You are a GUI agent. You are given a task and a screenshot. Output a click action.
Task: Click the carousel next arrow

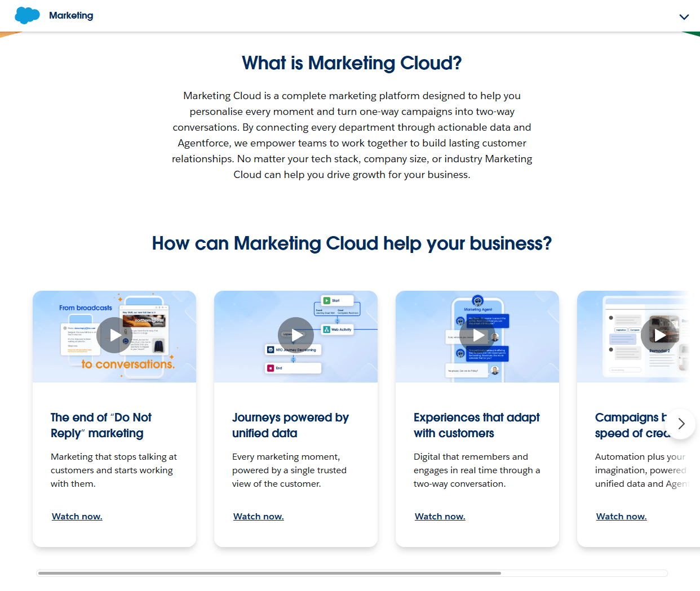[x=681, y=424]
